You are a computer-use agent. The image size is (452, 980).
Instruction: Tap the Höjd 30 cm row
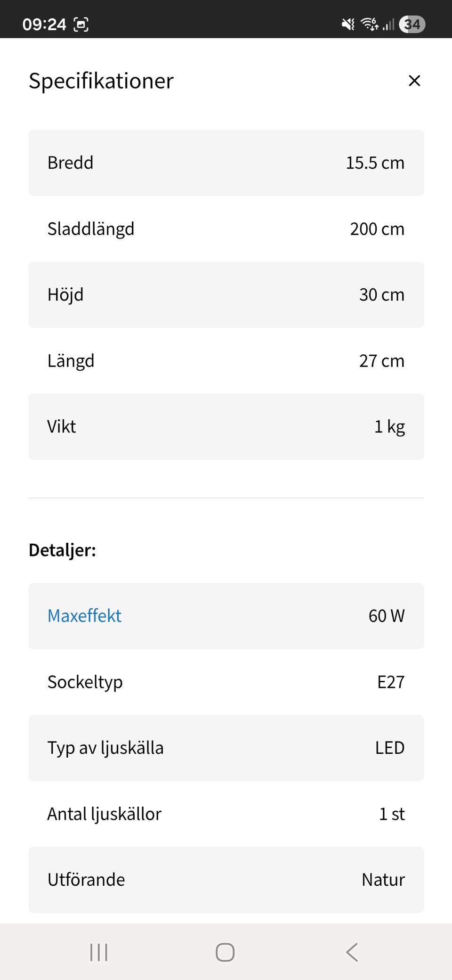[x=226, y=295]
